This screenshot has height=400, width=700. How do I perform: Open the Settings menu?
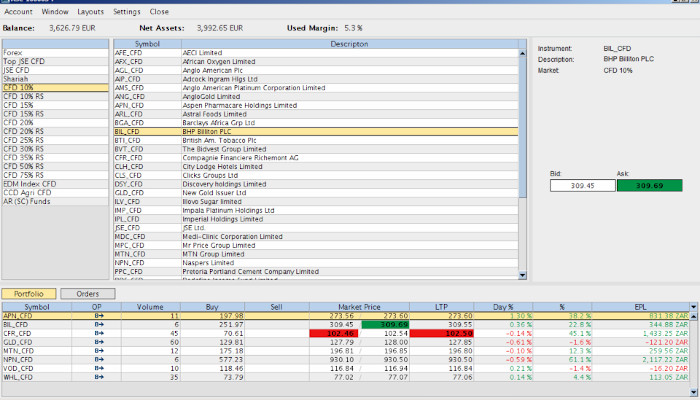tap(127, 11)
